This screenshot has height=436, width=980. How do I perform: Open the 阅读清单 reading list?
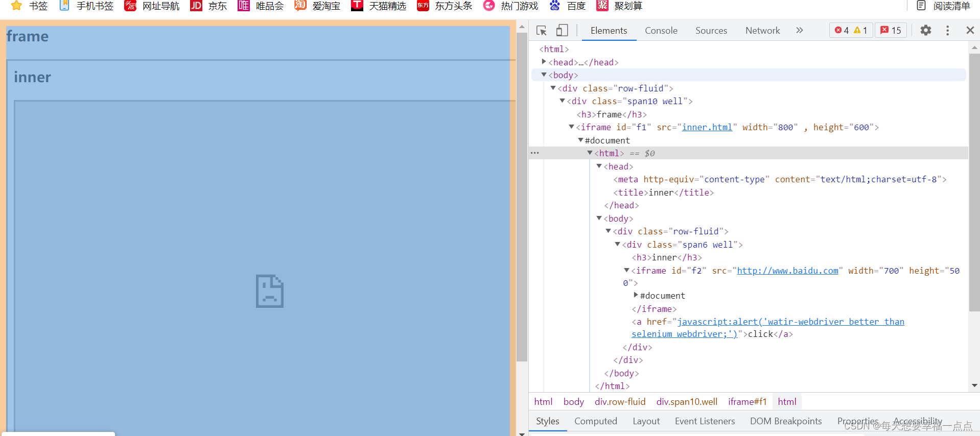tap(943, 6)
